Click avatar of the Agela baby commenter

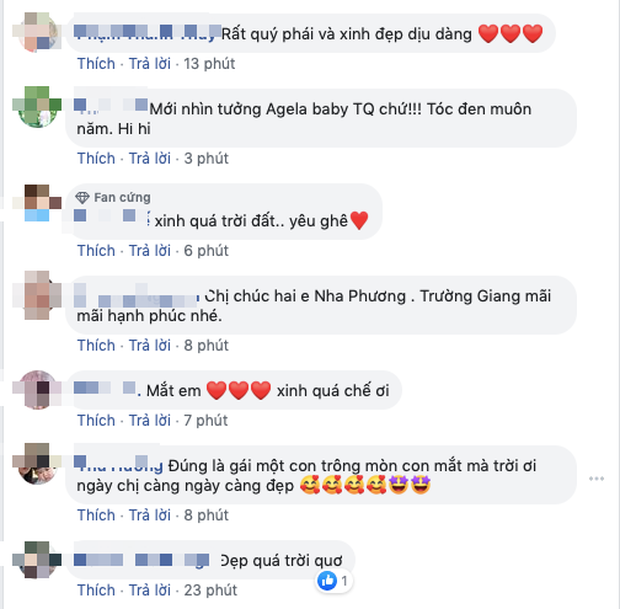[38, 108]
